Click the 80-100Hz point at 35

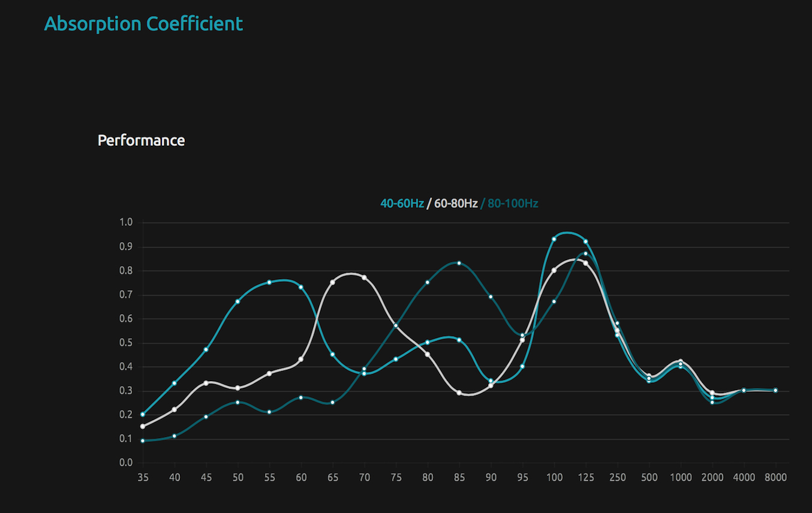pyautogui.click(x=143, y=440)
